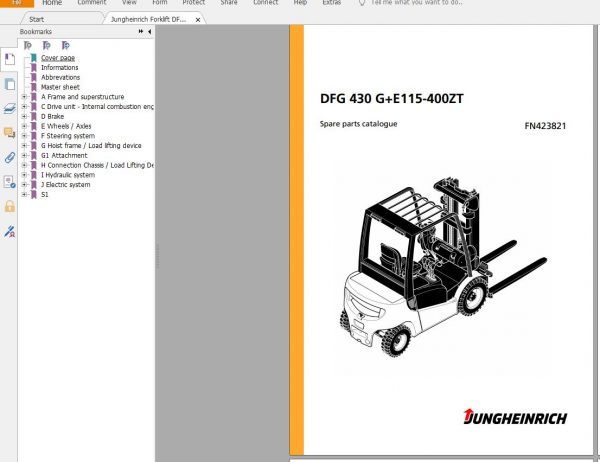Click the lightbulb Tell me icon

362,3
